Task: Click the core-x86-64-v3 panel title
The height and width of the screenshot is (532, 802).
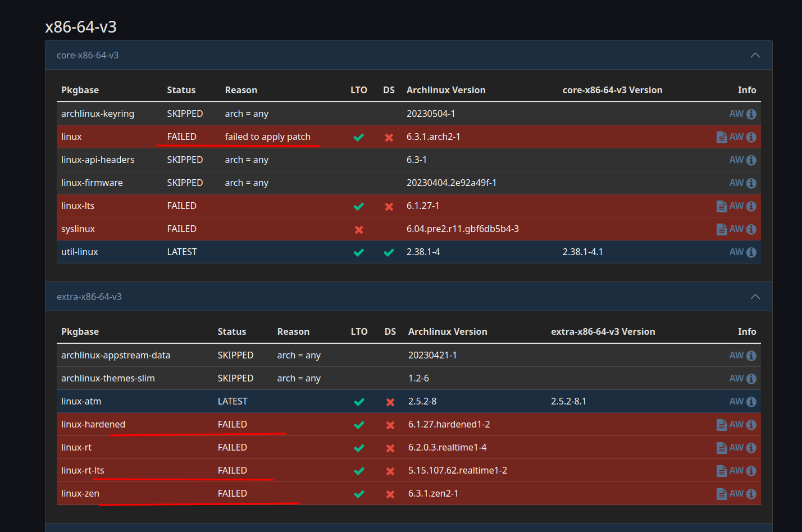Action: tap(88, 55)
